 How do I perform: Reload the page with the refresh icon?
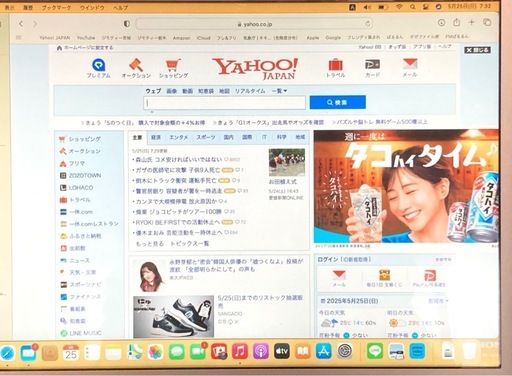coord(368,24)
